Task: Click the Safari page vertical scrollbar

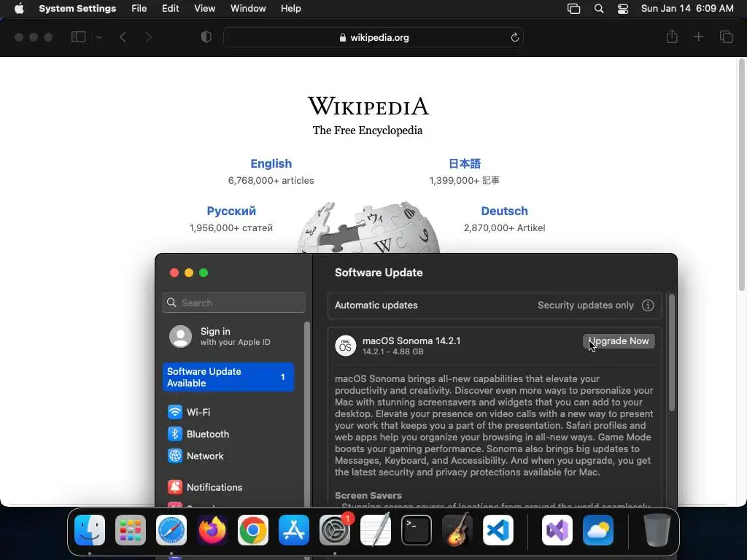Action: (x=741, y=174)
